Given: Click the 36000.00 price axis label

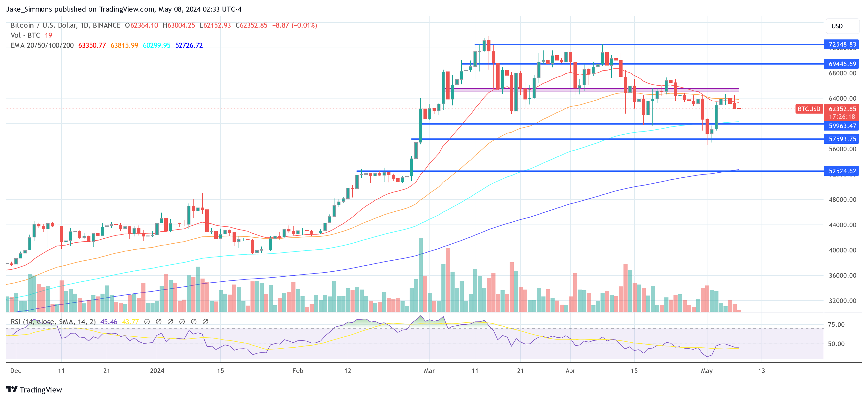Looking at the screenshot, I should coord(842,275).
